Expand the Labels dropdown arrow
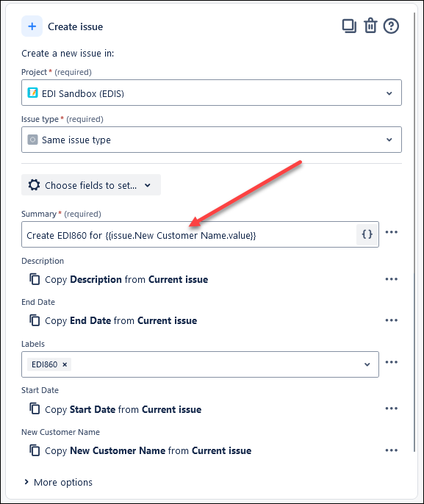Viewport: 424px width, 504px height. [x=367, y=364]
